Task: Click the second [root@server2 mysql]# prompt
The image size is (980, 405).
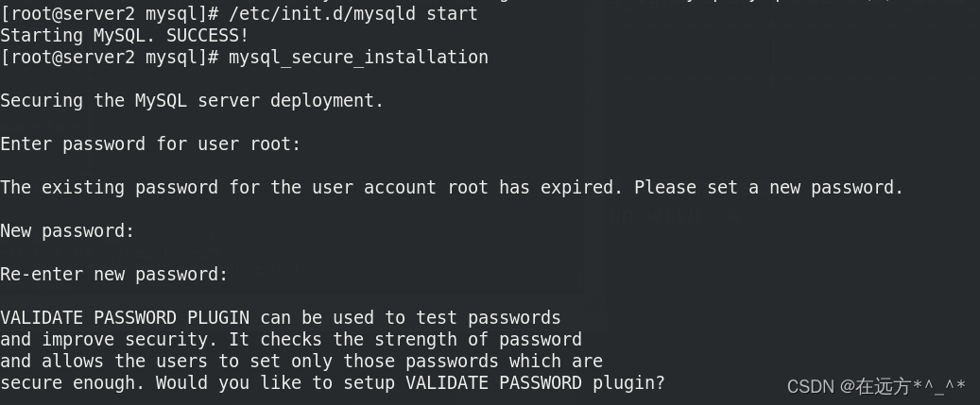Action: coord(109,58)
